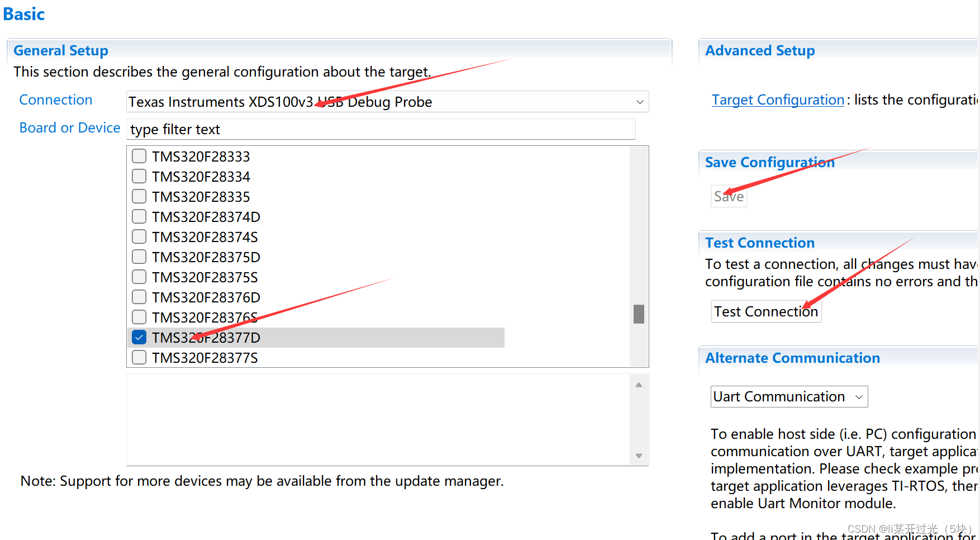Click the description box scroll up arrow

(639, 385)
